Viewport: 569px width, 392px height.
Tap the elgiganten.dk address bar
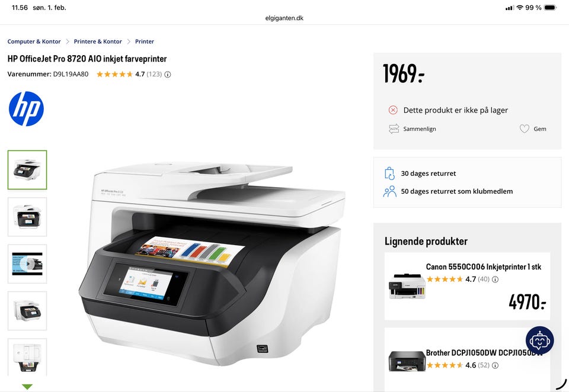click(x=284, y=18)
